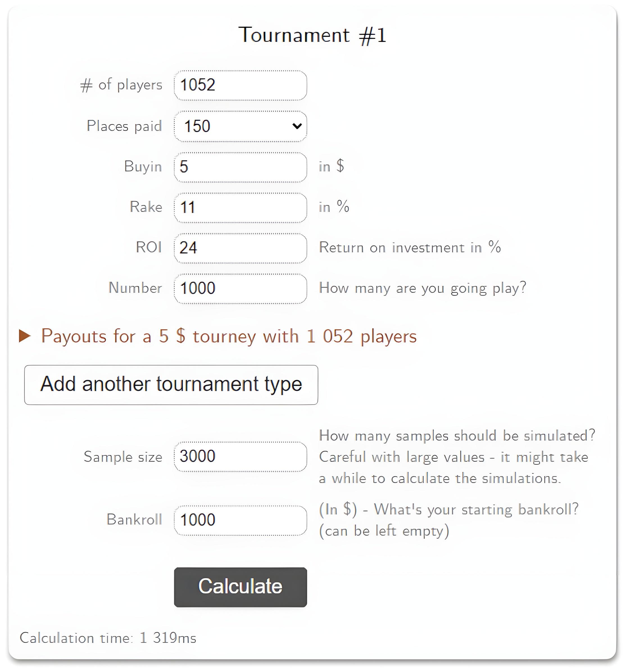Open the Places paid dropdown

(240, 126)
